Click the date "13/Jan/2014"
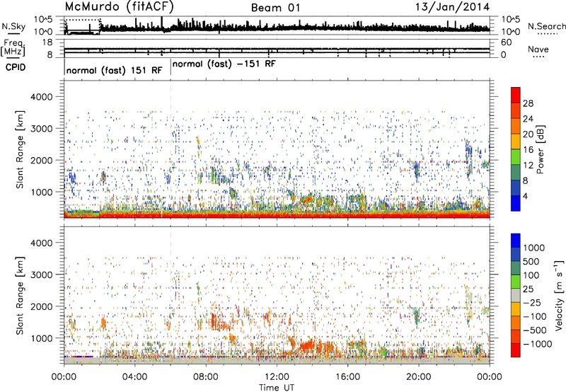Screen dimensions: 566x392 (x=452, y=7)
